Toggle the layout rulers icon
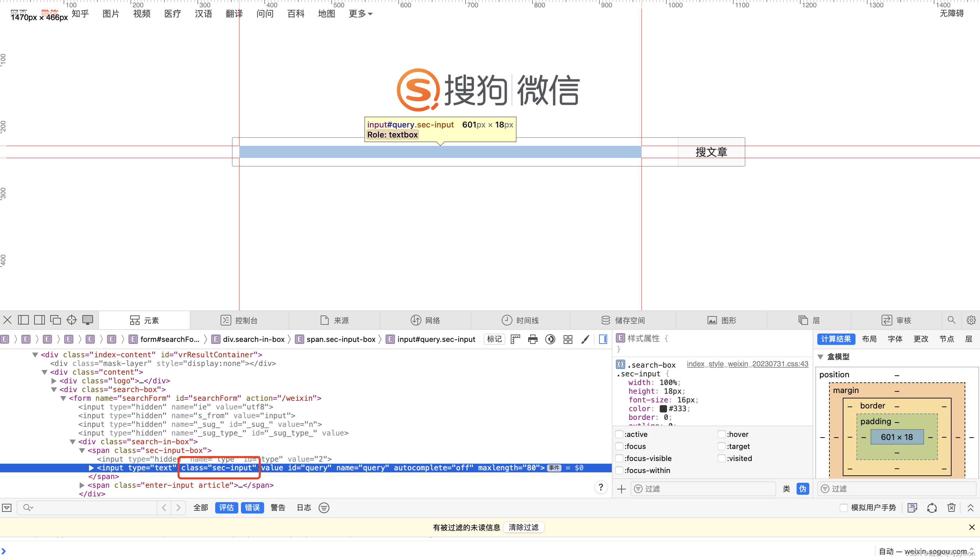 pyautogui.click(x=515, y=339)
